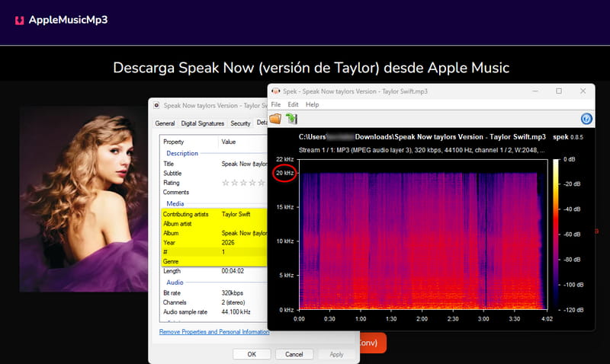Image resolution: width=610 pixels, height=364 pixels.
Task: Click the Description section header
Action: pos(182,153)
